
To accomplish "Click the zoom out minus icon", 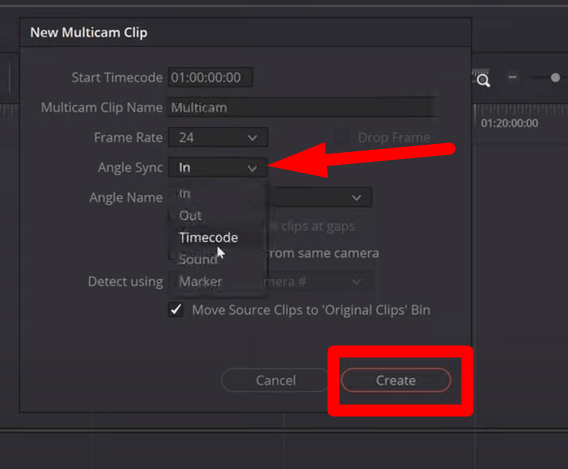I will (x=512, y=77).
